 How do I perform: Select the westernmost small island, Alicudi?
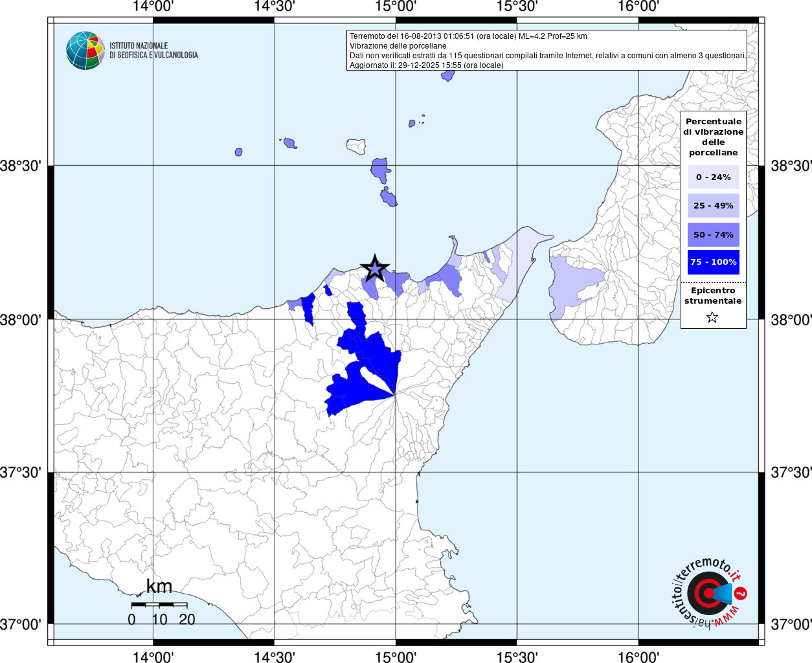[x=238, y=152]
